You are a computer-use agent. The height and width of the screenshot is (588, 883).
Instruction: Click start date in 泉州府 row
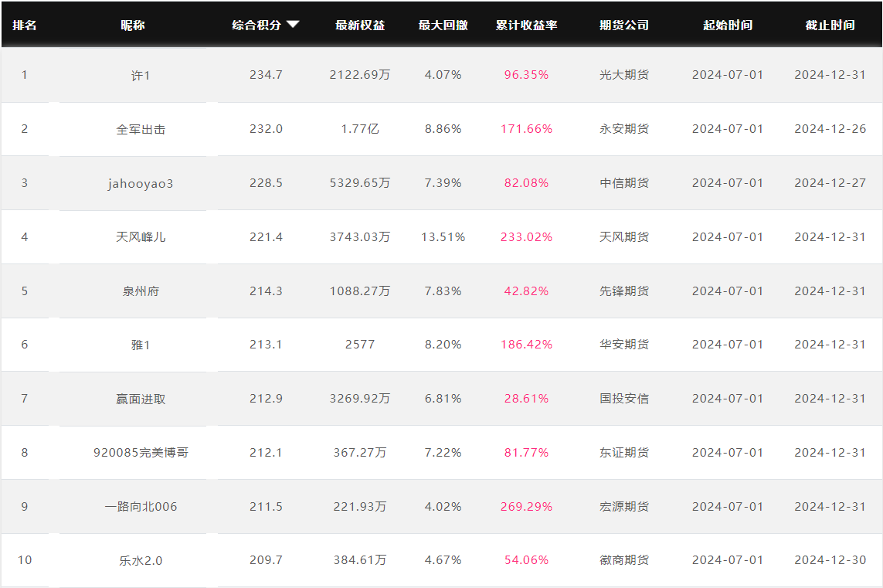[728, 291]
